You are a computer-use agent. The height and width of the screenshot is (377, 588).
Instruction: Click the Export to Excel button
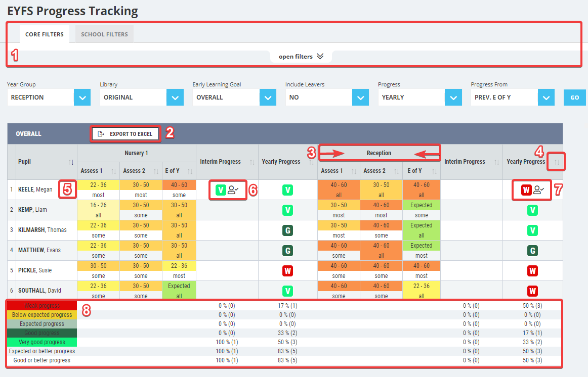[125, 133]
